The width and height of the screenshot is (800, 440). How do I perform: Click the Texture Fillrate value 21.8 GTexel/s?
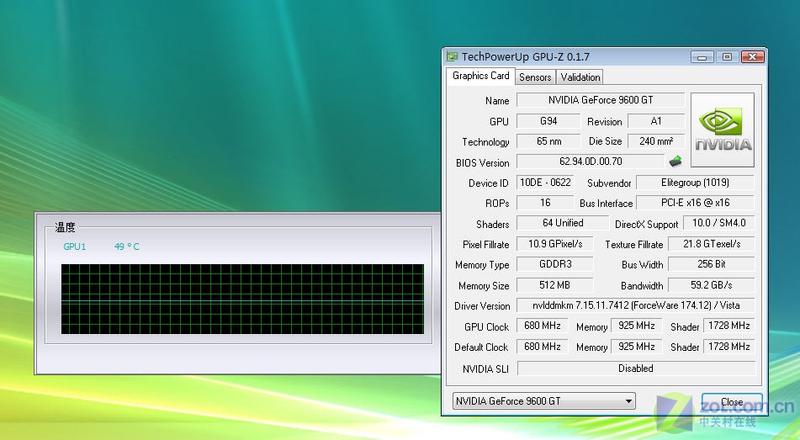tap(711, 244)
